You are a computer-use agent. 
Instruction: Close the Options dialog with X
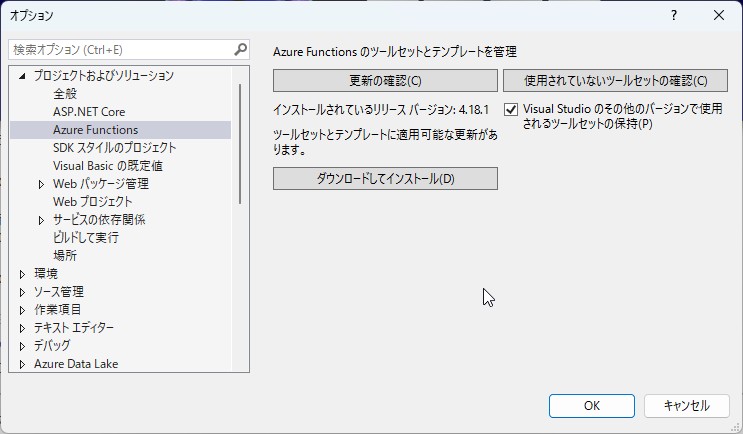coord(719,15)
